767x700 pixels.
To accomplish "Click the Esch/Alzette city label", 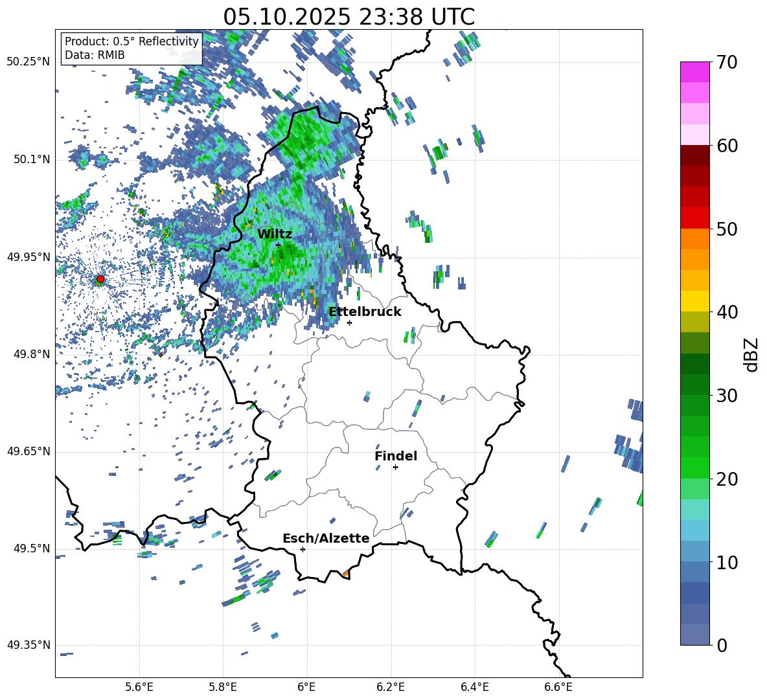I will 326,538.
